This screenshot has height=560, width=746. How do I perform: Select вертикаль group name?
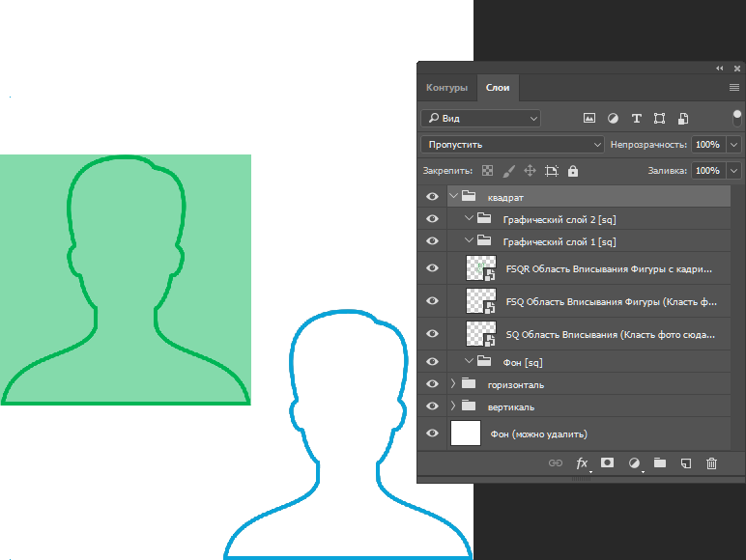coord(511,406)
